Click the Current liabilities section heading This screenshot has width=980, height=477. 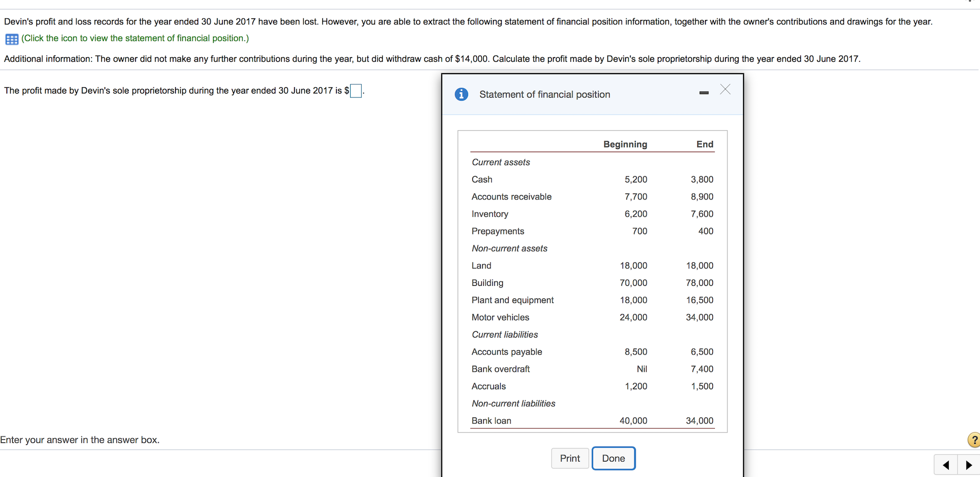[505, 335]
